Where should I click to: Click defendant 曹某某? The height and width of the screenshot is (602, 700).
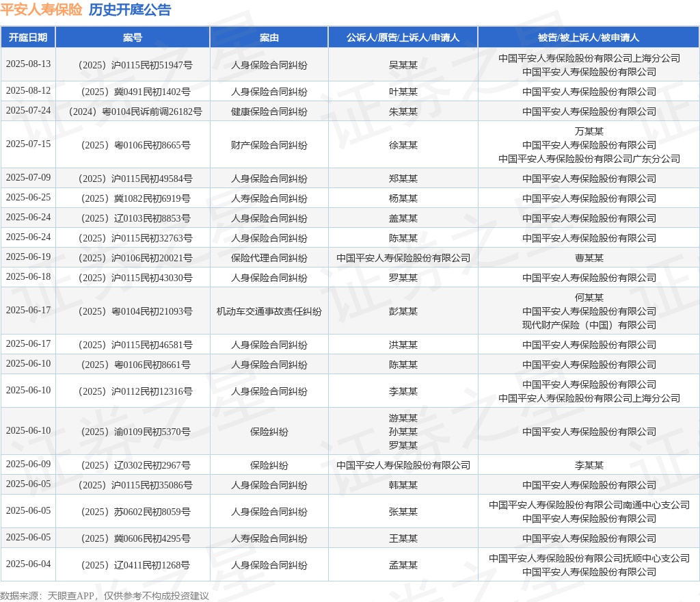(589, 258)
